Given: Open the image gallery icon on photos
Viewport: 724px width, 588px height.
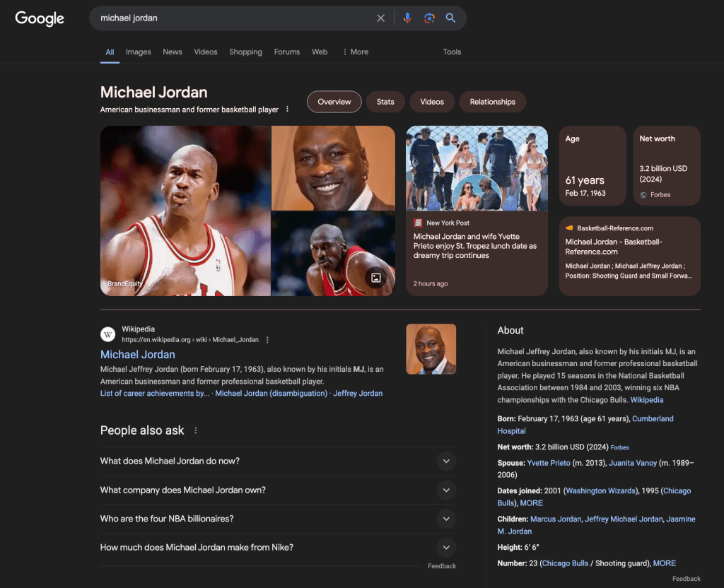Looking at the screenshot, I should (x=376, y=278).
